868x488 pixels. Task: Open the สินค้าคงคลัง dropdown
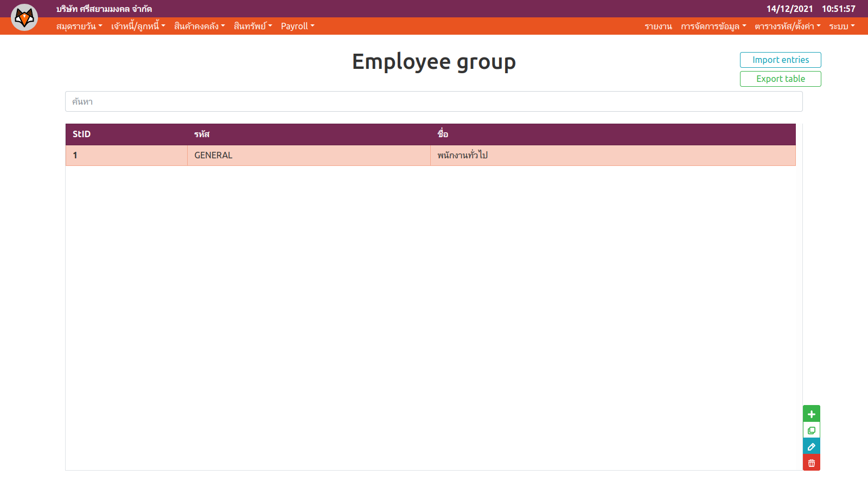pos(199,26)
